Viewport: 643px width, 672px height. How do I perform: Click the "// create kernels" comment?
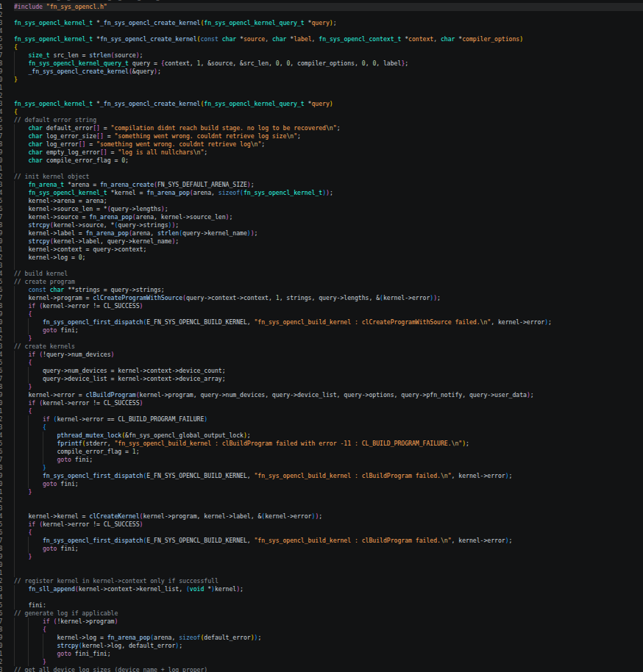[x=45, y=346]
